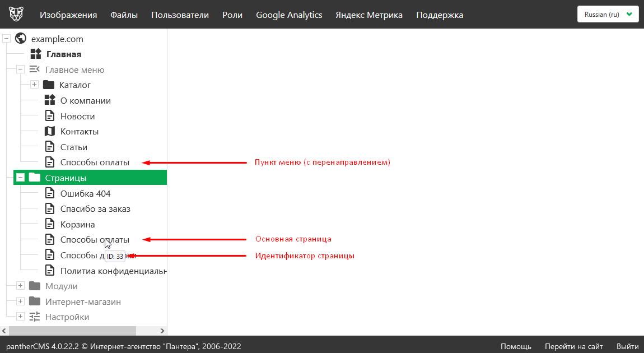This screenshot has width=644, height=353.
Task: Click the document icon next to Новости
Action: coord(50,116)
